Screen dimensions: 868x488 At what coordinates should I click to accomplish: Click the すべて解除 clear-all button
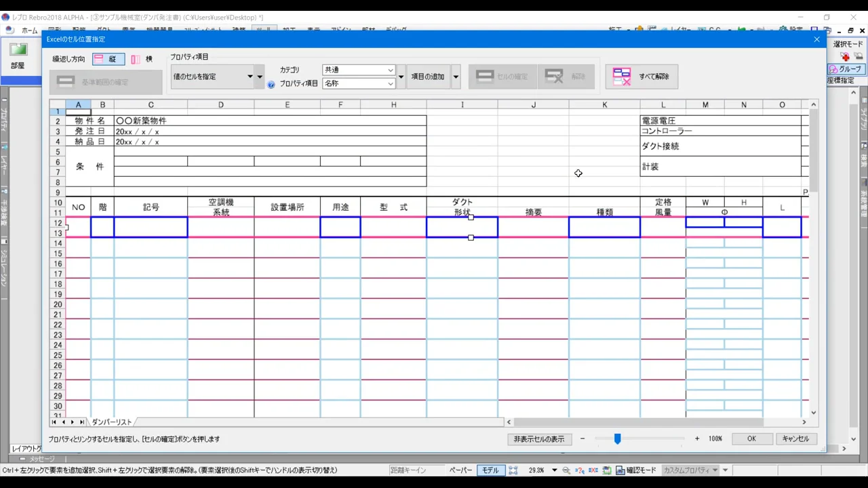coord(642,77)
